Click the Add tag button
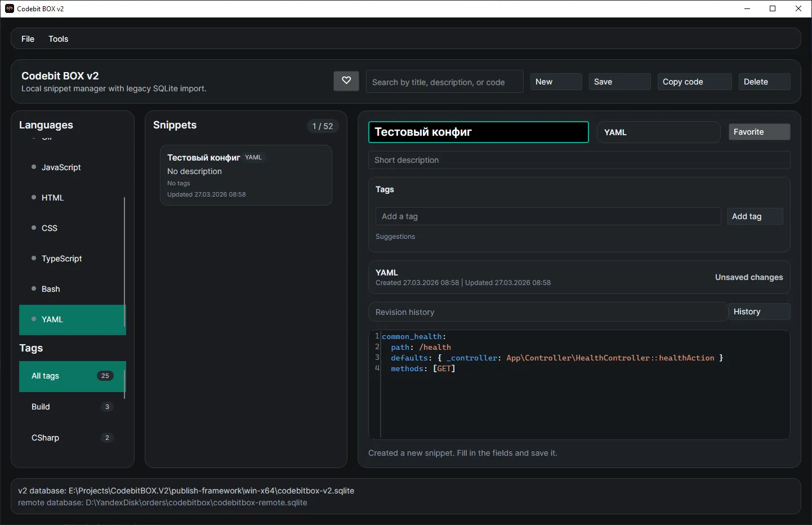 754,216
